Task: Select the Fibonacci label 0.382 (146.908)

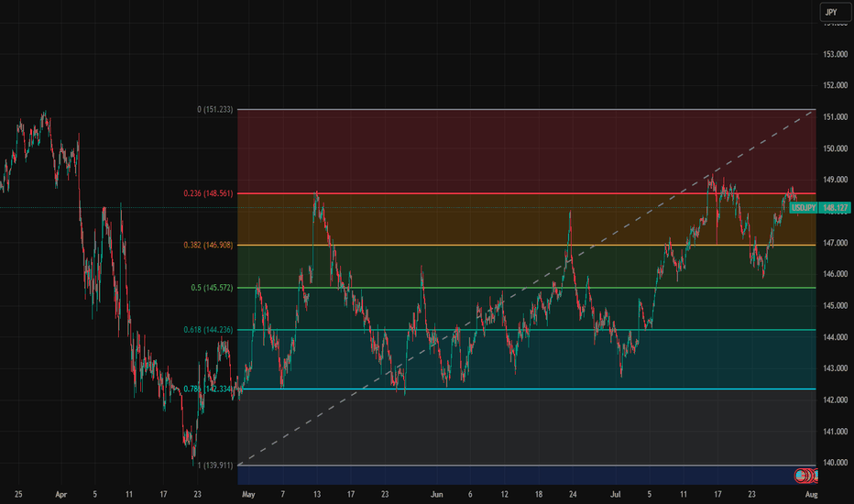Action: pos(208,246)
